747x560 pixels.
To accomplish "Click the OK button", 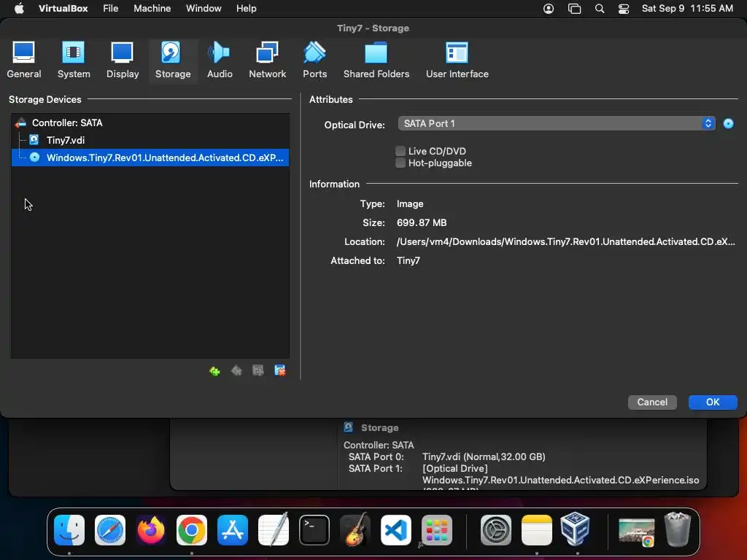I will click(x=713, y=402).
